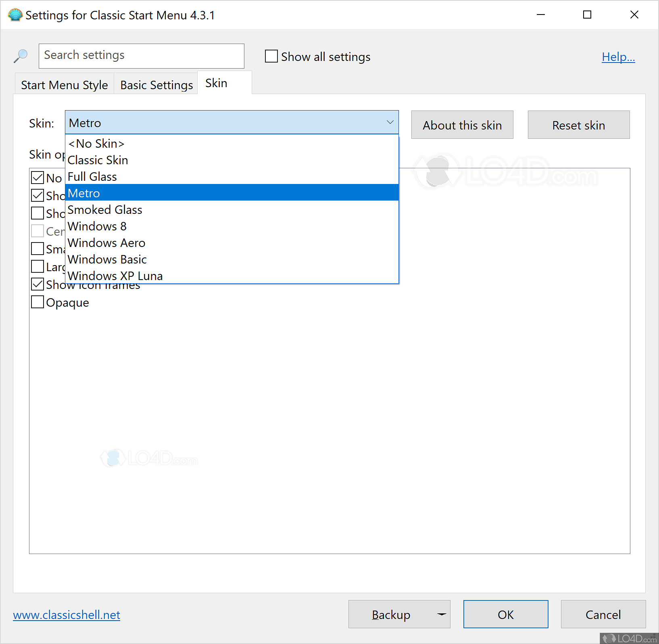Screen dimensions: 659x644
Task: Click the Cancel button
Action: click(x=603, y=614)
